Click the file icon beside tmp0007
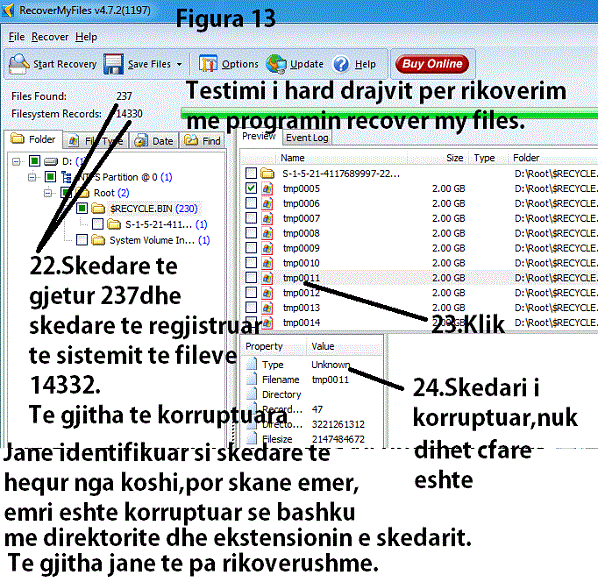The width and height of the screenshot is (598, 582). 267,218
